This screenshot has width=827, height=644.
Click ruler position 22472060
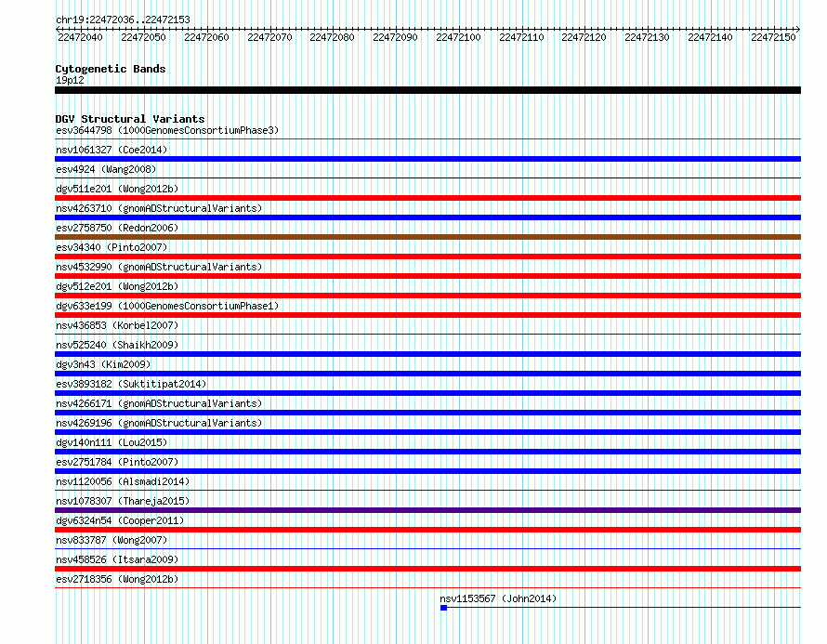point(206,37)
